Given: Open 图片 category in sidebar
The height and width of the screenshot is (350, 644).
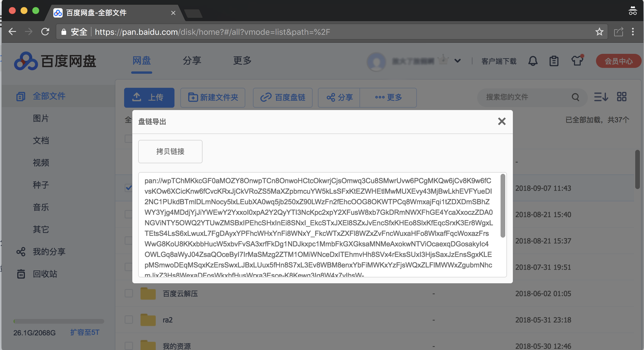Looking at the screenshot, I should coord(41,118).
